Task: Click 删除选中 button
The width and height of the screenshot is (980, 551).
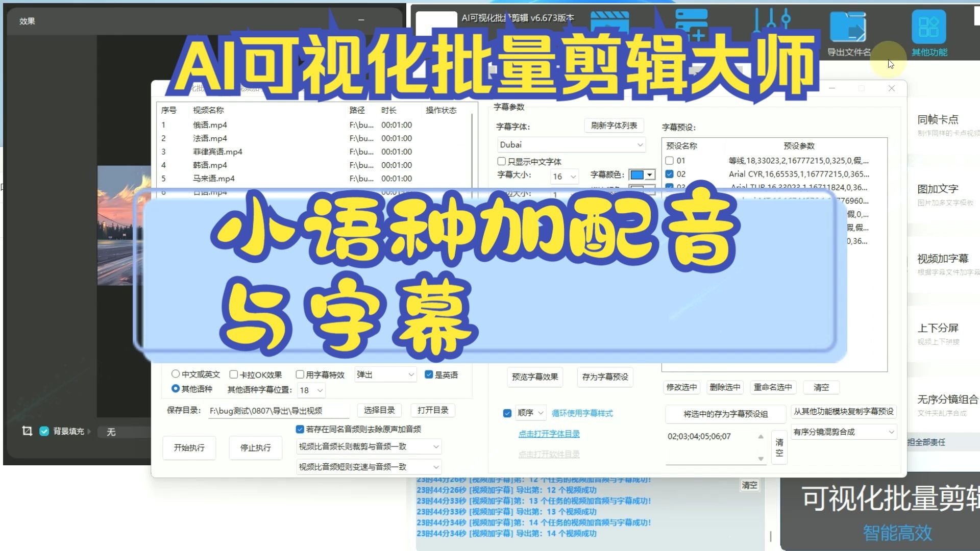Action: [725, 387]
